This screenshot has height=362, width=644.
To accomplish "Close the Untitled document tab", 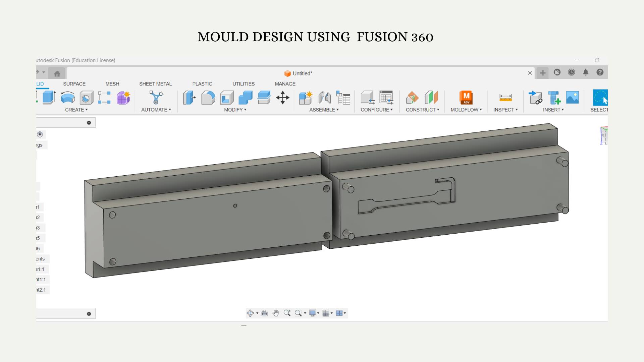I will point(530,73).
